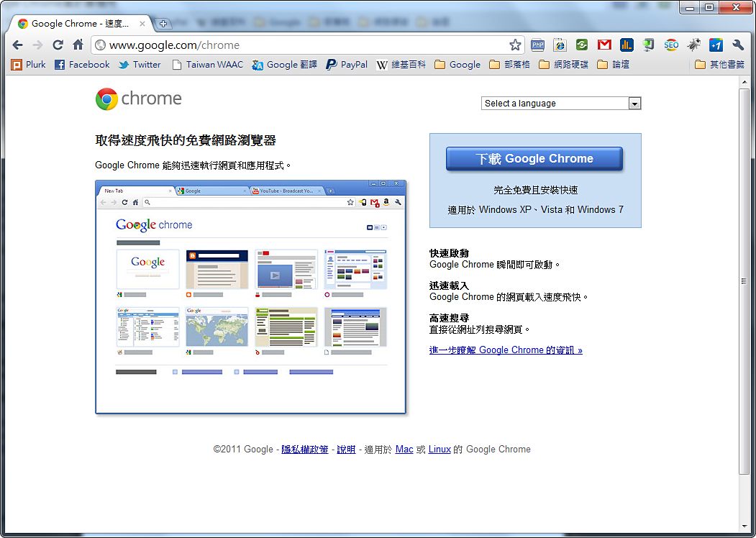The height and width of the screenshot is (538, 756).
Task: Click the IE Tab extension icon
Action: click(x=560, y=45)
